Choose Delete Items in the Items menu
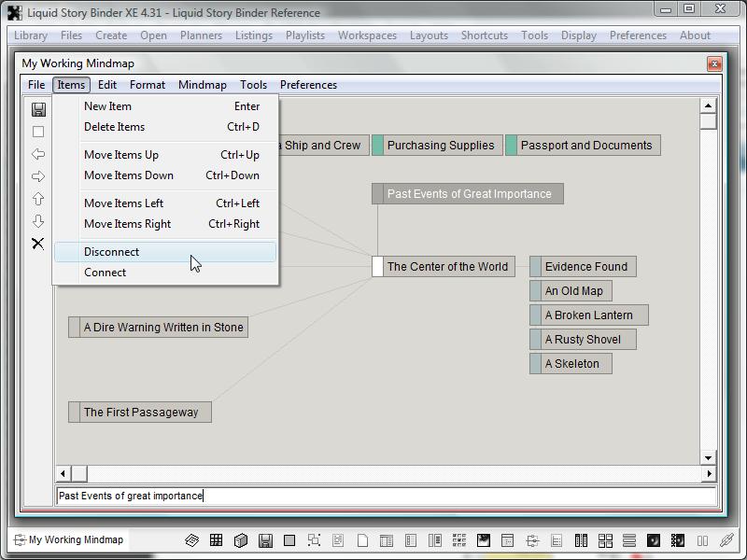This screenshot has width=747, height=560. pos(114,127)
